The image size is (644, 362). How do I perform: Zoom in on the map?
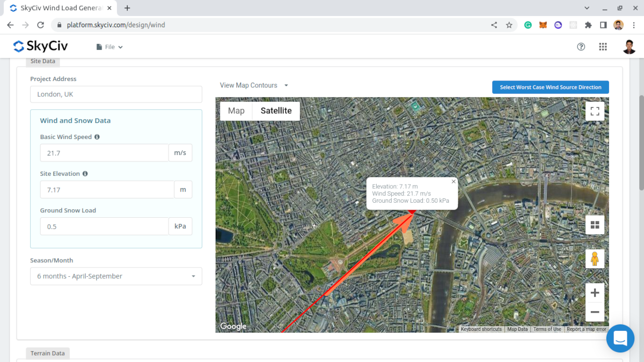click(x=595, y=293)
